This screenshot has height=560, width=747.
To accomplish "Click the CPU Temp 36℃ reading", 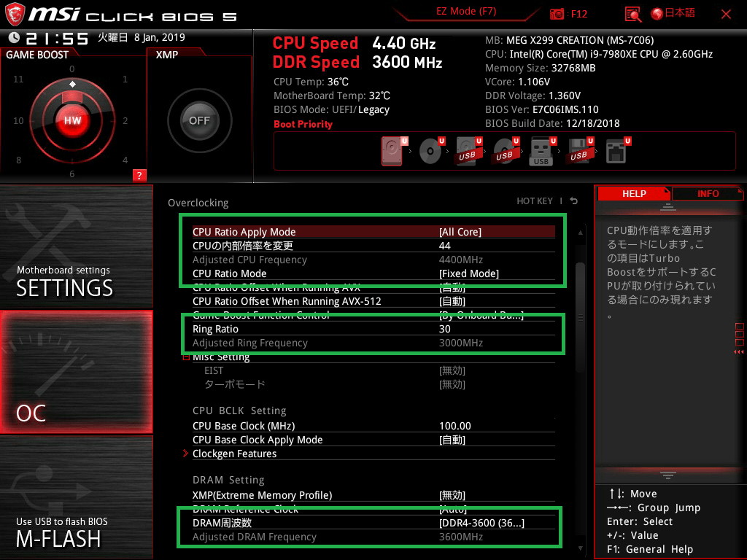I will pyautogui.click(x=311, y=82).
